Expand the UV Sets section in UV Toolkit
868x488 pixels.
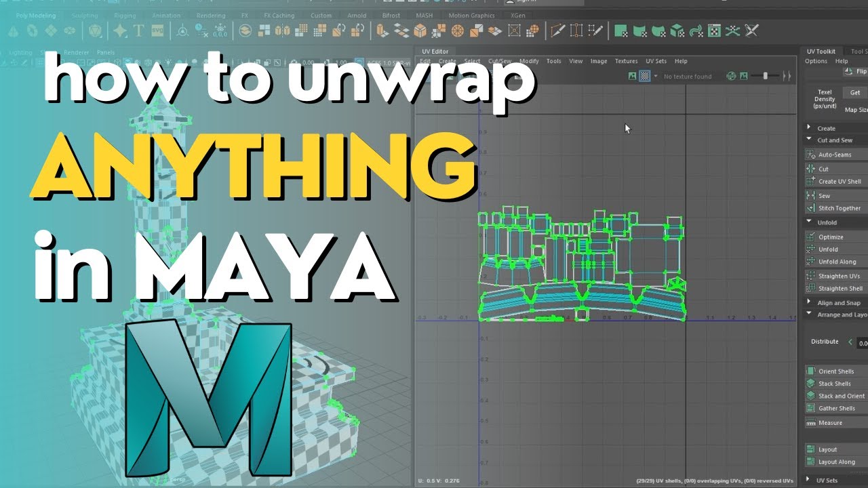click(809, 480)
